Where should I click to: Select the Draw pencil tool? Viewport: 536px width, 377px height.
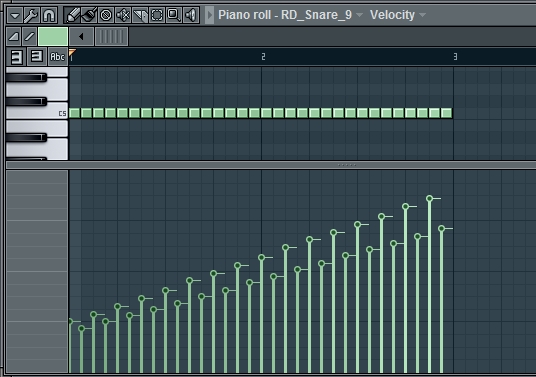72,15
